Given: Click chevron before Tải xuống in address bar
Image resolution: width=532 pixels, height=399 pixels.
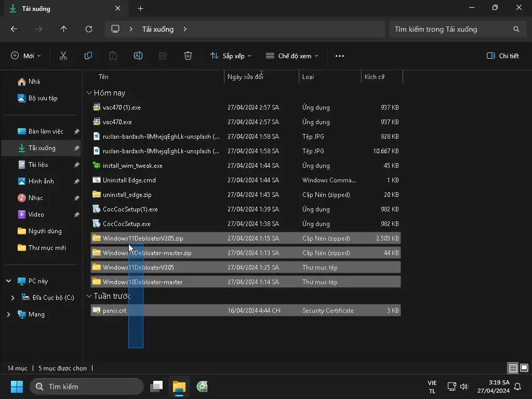Looking at the screenshot, I should [131, 29].
